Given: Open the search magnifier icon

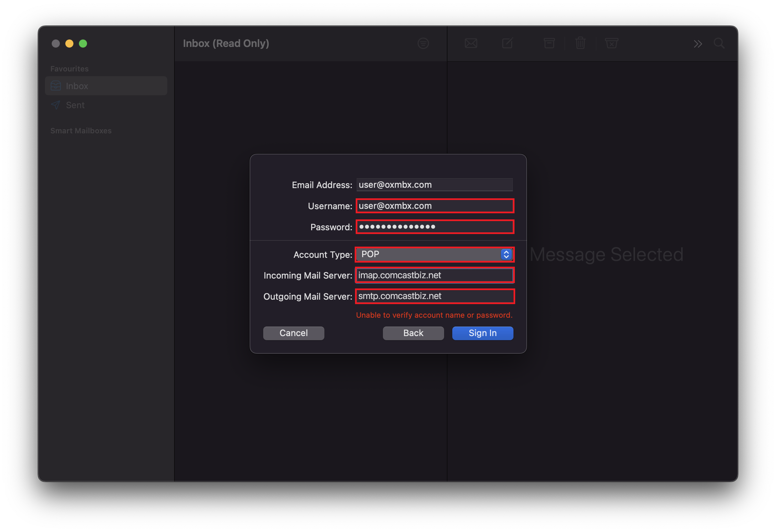Looking at the screenshot, I should (x=719, y=43).
